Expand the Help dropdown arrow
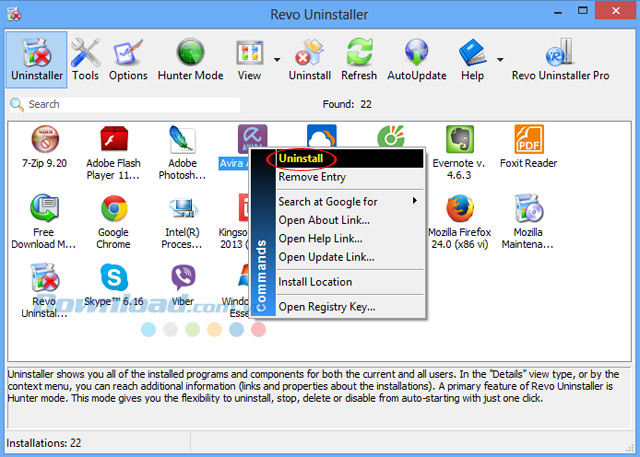The width and height of the screenshot is (640, 457). [x=497, y=59]
